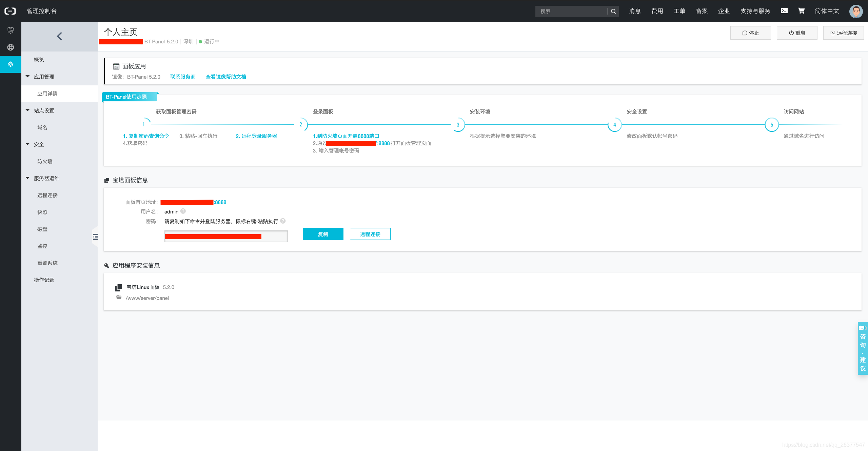Open the globe network sidebar icon

pos(11,47)
